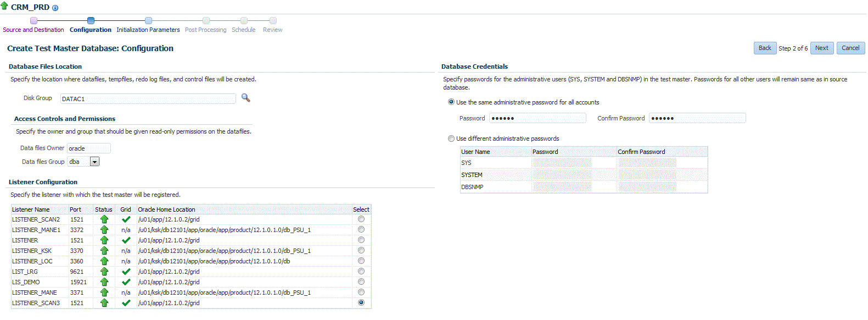
Task: Click the Confirm Password field
Action: (697, 118)
